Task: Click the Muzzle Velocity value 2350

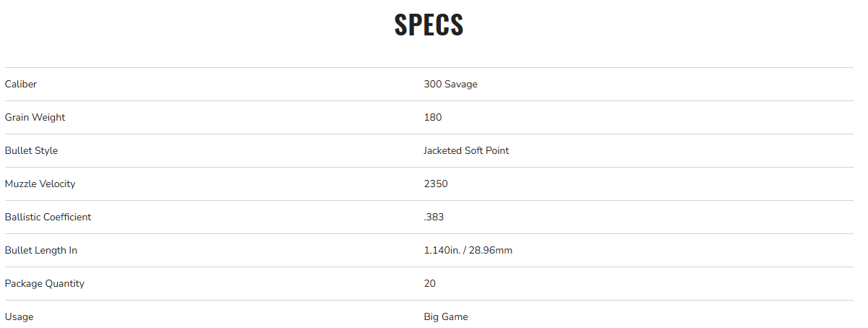Action: pos(436,184)
